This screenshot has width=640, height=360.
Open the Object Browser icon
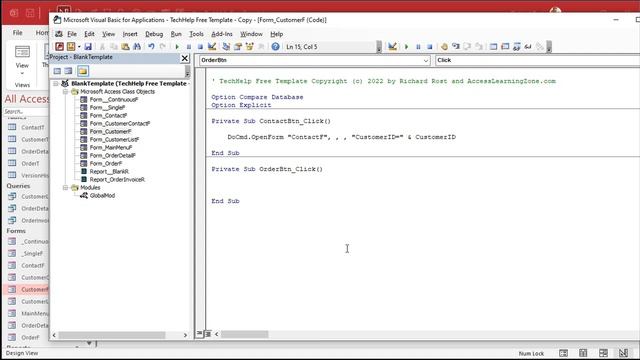pyautogui.click(x=249, y=47)
